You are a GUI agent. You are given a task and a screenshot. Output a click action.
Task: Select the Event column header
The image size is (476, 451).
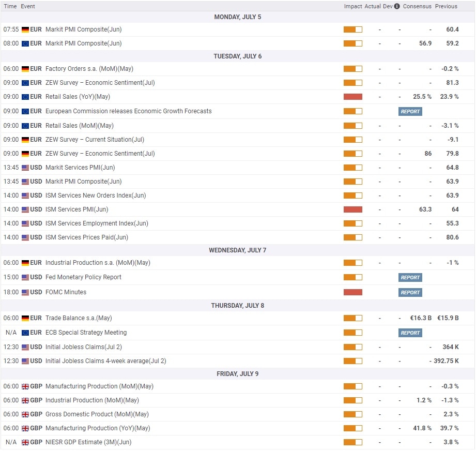pyautogui.click(x=27, y=6)
